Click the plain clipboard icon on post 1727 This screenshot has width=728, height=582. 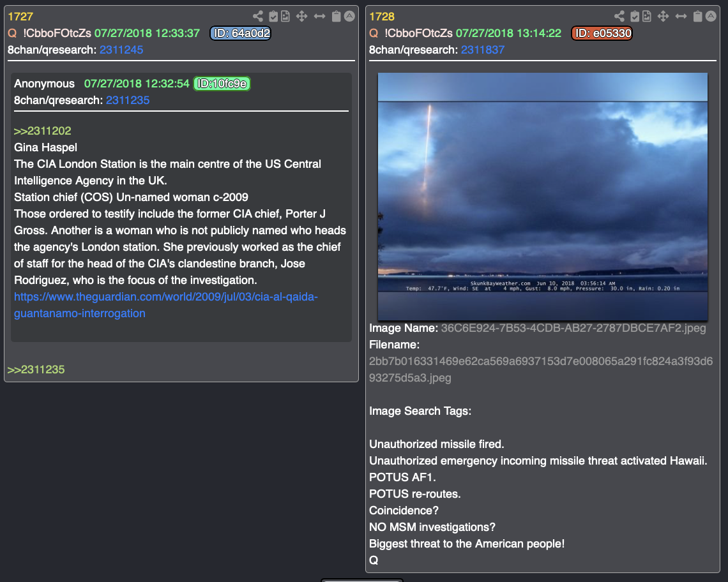click(x=337, y=16)
